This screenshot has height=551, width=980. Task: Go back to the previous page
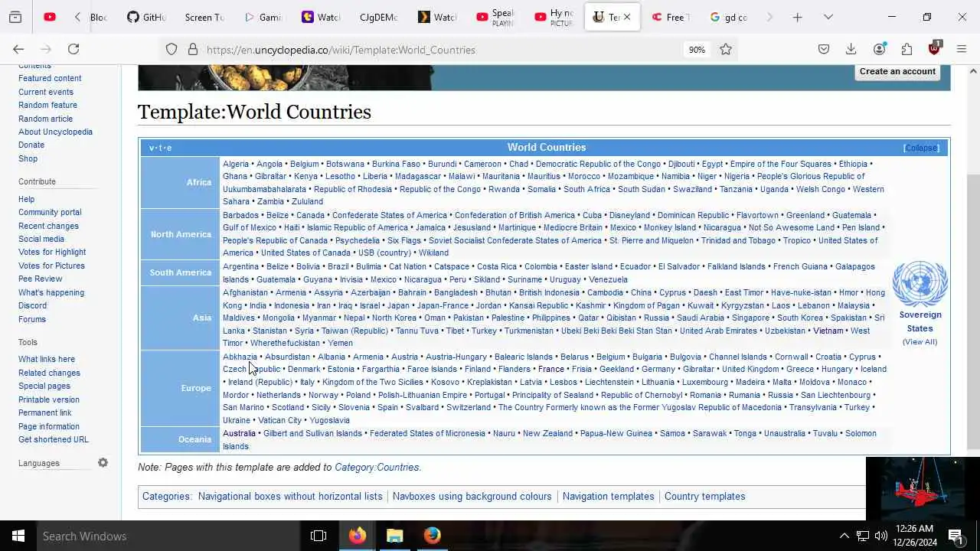[18, 49]
